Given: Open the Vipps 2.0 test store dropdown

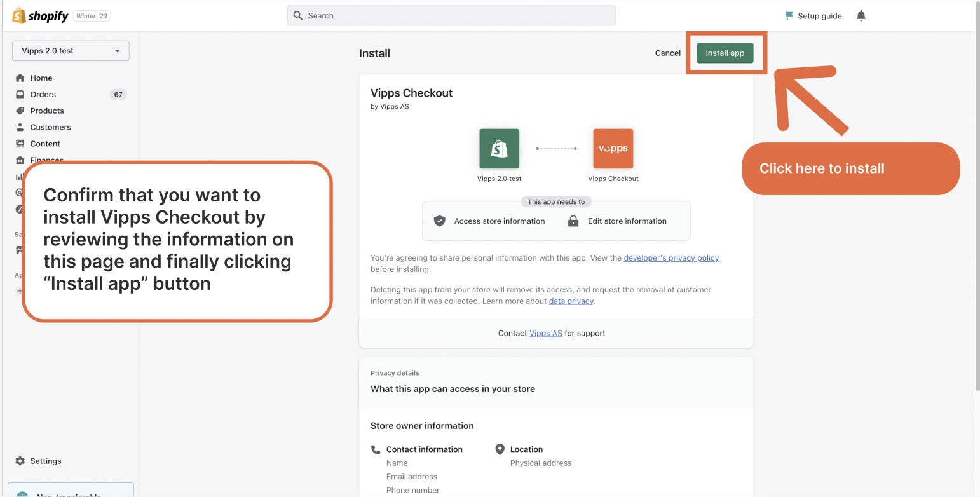Looking at the screenshot, I should tap(71, 51).
